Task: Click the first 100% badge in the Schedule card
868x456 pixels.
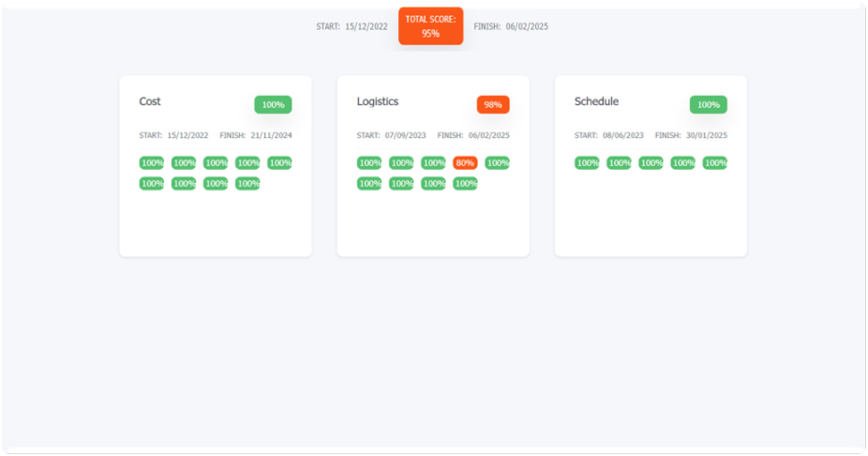Action: [587, 163]
